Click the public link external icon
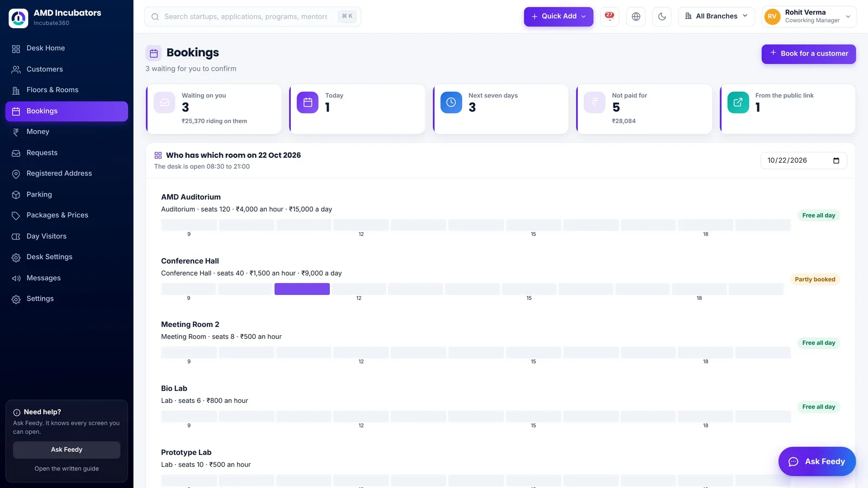The height and width of the screenshot is (488, 868). (x=738, y=102)
